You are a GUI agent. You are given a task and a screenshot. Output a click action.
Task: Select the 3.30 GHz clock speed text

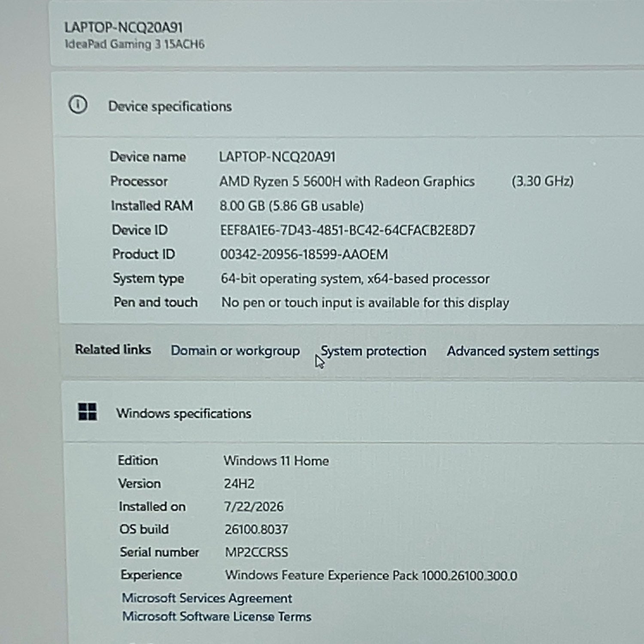coord(543,181)
